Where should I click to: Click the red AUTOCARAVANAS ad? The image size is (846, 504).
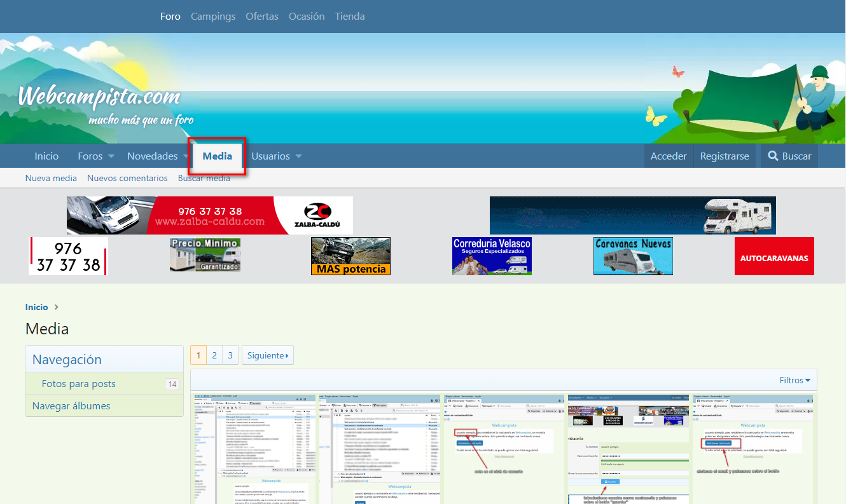point(774,256)
